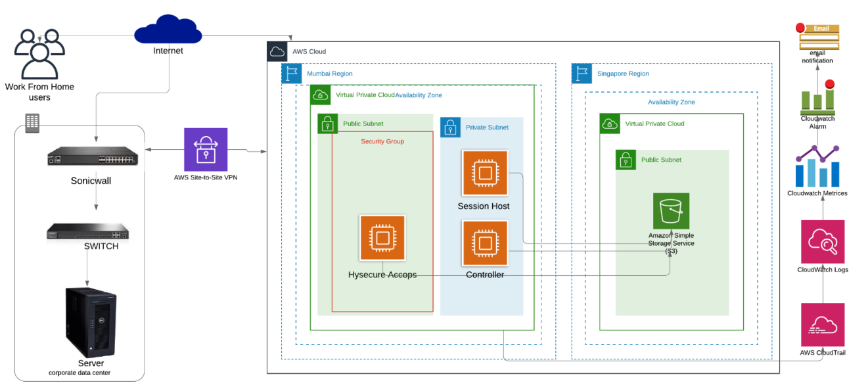Select the Internet cloud icon

pos(168,30)
